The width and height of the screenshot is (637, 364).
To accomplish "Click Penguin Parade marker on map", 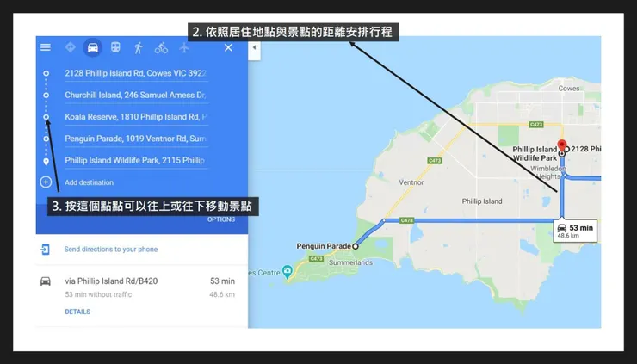I will tap(355, 246).
